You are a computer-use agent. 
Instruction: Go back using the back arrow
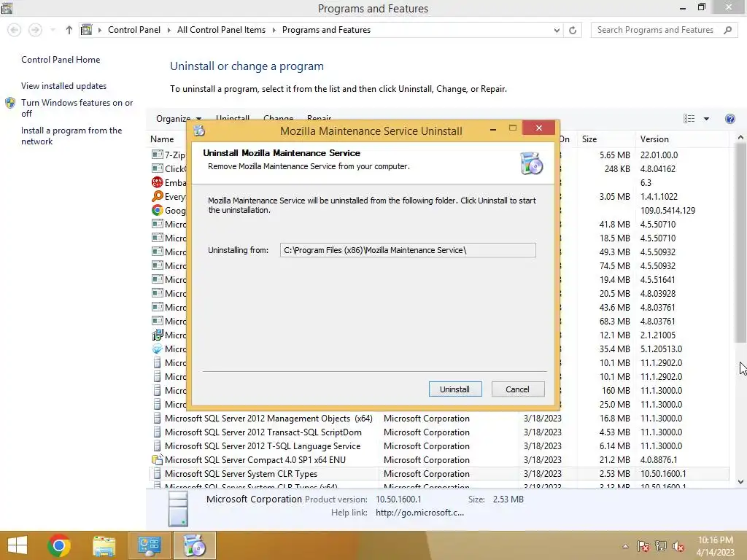(x=15, y=30)
